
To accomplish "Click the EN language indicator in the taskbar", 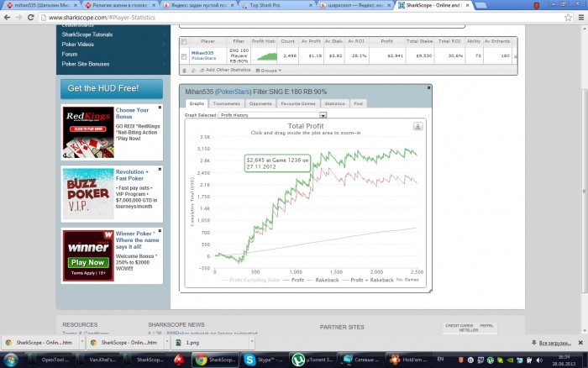I will point(440,359).
